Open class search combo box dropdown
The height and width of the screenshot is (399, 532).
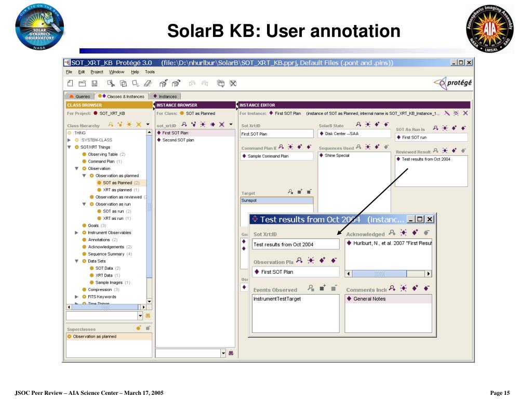point(140,316)
